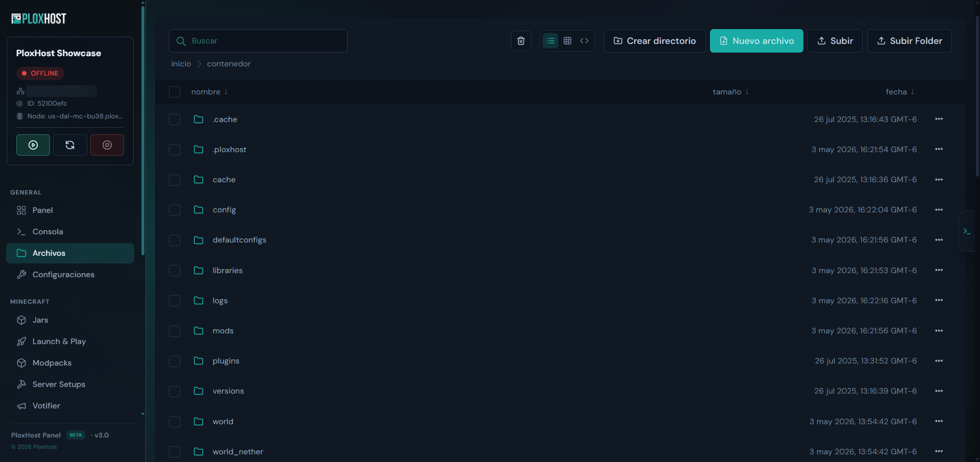Select the .cache folder checkbox

click(x=175, y=119)
